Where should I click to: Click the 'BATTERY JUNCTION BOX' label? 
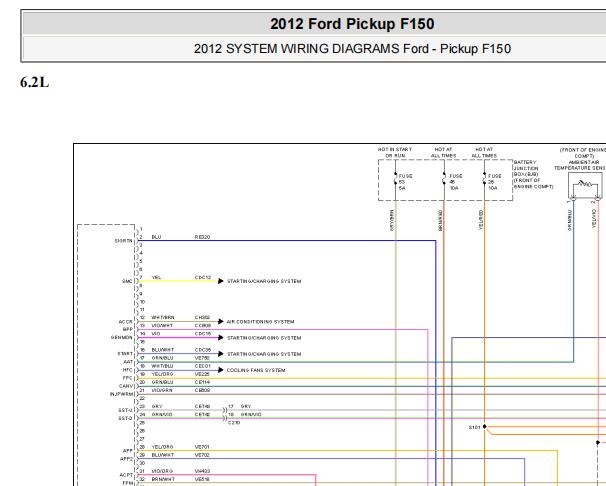click(533, 174)
